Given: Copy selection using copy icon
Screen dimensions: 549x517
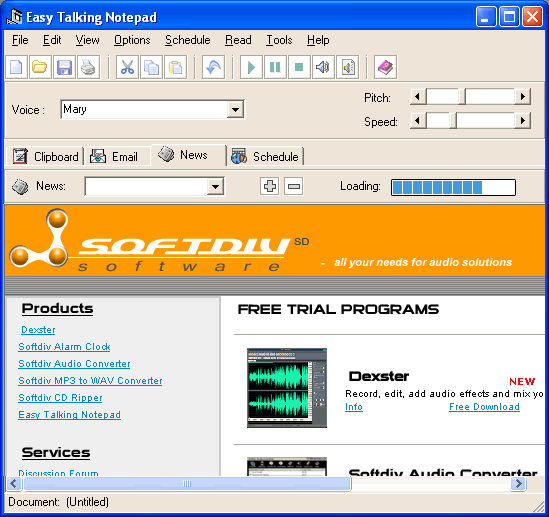Looking at the screenshot, I should pyautogui.click(x=151, y=67).
